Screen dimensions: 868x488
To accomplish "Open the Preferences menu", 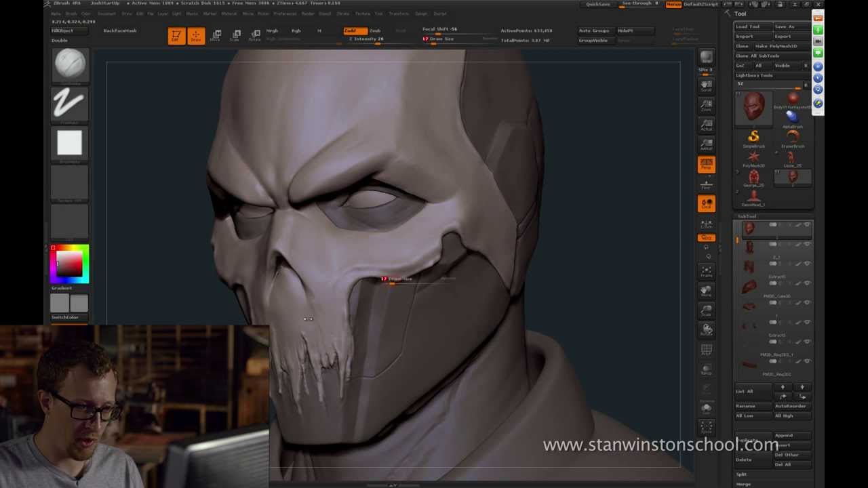I will 285,14.
